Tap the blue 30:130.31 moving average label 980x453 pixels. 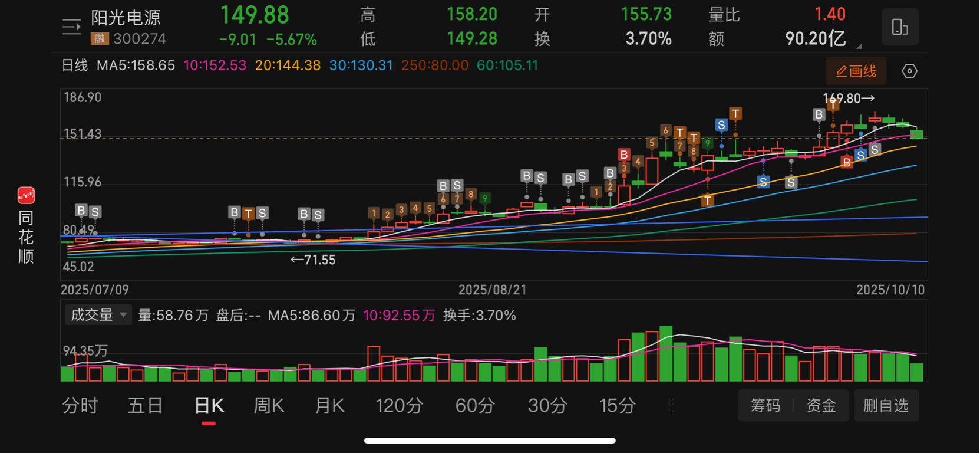(x=361, y=65)
